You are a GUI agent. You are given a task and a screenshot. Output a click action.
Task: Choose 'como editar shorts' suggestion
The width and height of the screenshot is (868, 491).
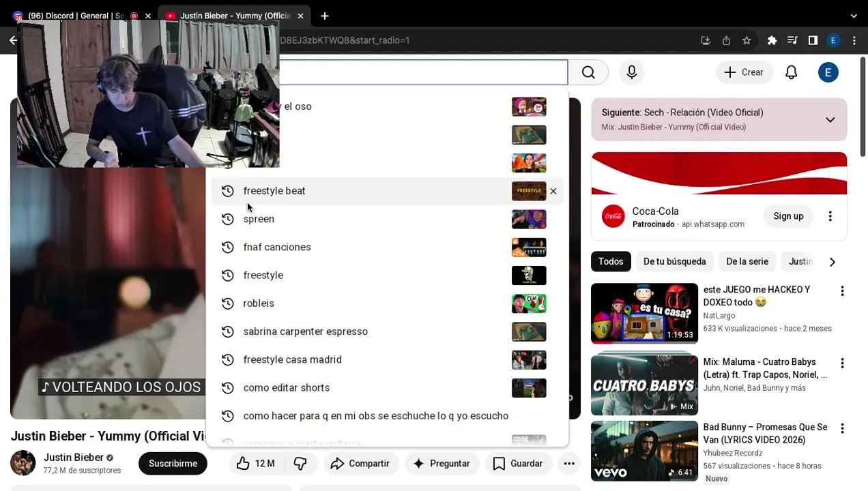coord(387,387)
